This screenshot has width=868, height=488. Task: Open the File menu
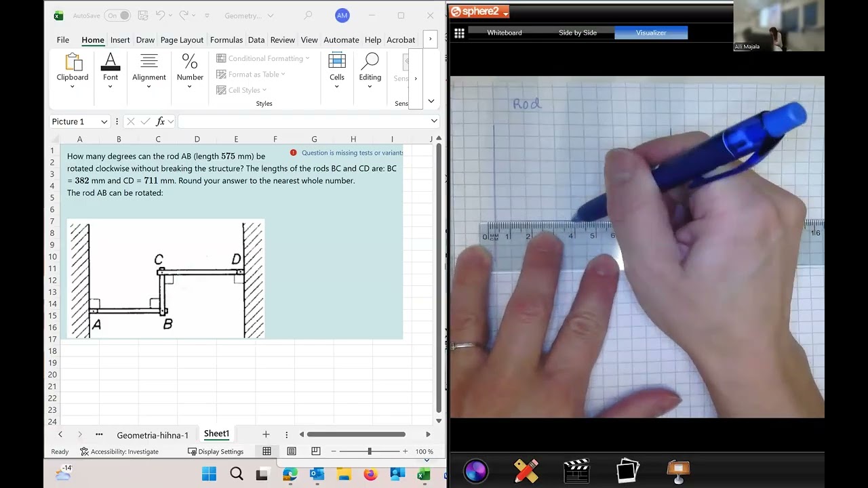[x=63, y=40]
